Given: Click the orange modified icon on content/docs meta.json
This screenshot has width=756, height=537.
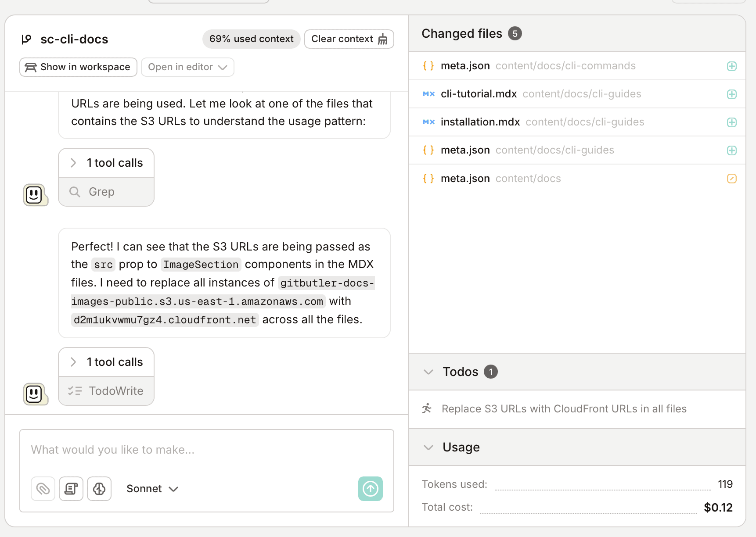Looking at the screenshot, I should (x=731, y=179).
